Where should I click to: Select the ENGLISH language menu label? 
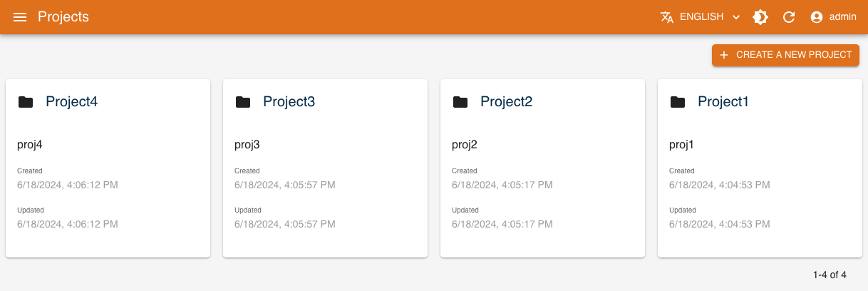pyautogui.click(x=701, y=17)
